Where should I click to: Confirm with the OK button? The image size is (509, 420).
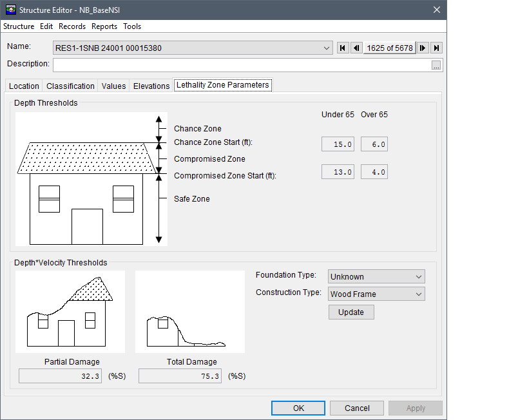click(298, 408)
